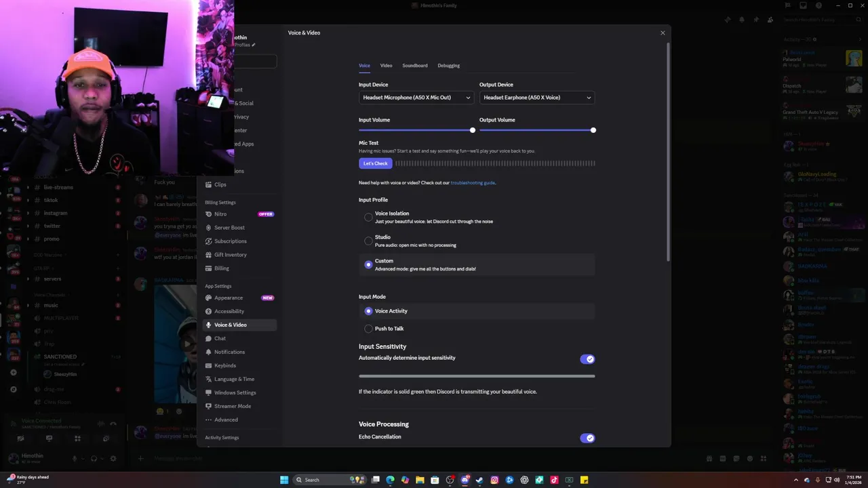
Task: Close the Voice & Video settings dialog
Action: tap(663, 33)
